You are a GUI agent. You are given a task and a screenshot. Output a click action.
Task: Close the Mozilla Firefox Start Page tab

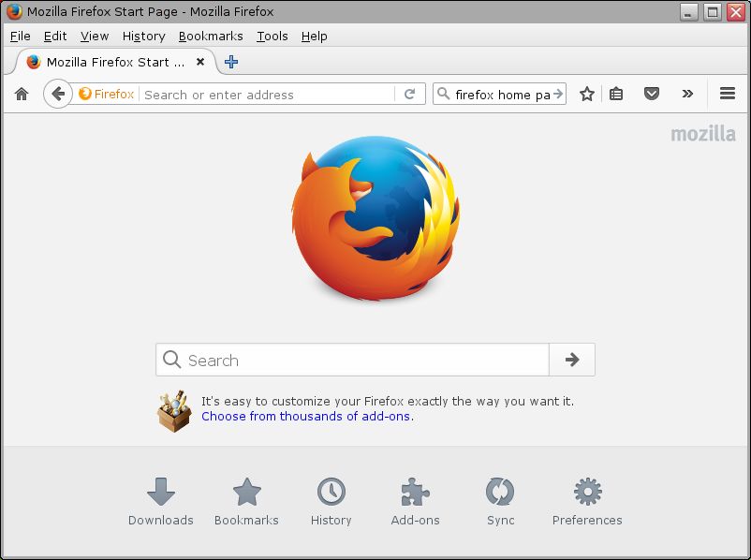tap(200, 62)
